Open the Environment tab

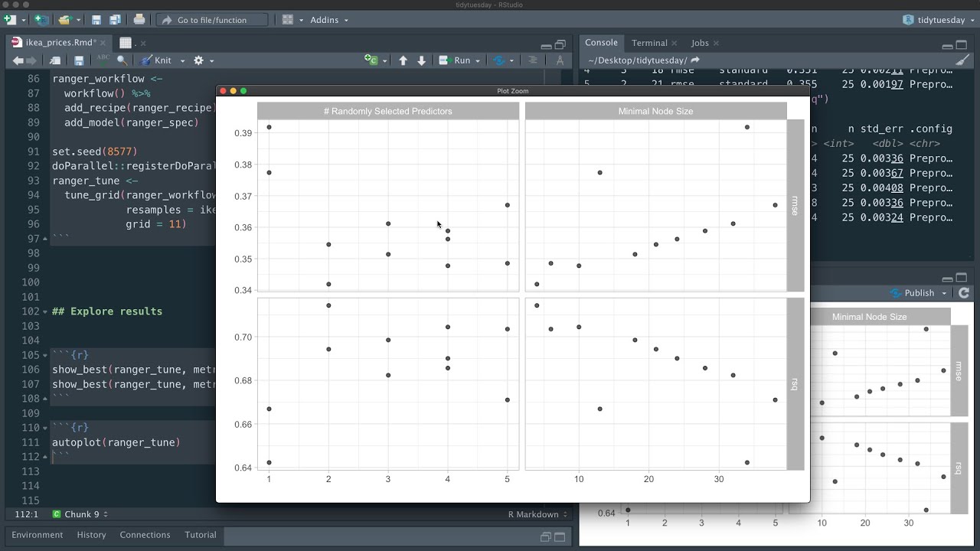37,535
